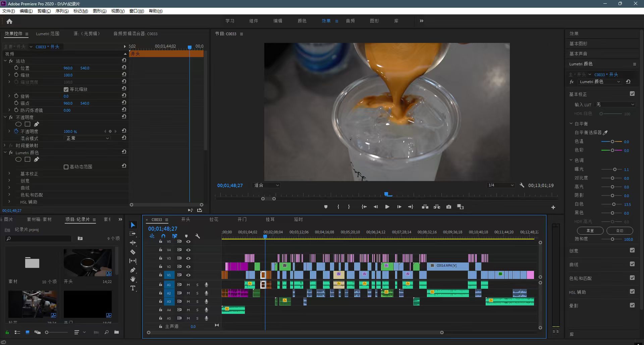Click Mark In bracket in program monitor
Screen dimensions: 644x345
[338, 207]
